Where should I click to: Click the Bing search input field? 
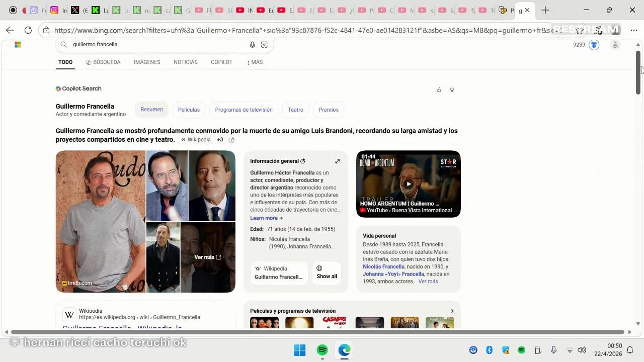(158, 45)
